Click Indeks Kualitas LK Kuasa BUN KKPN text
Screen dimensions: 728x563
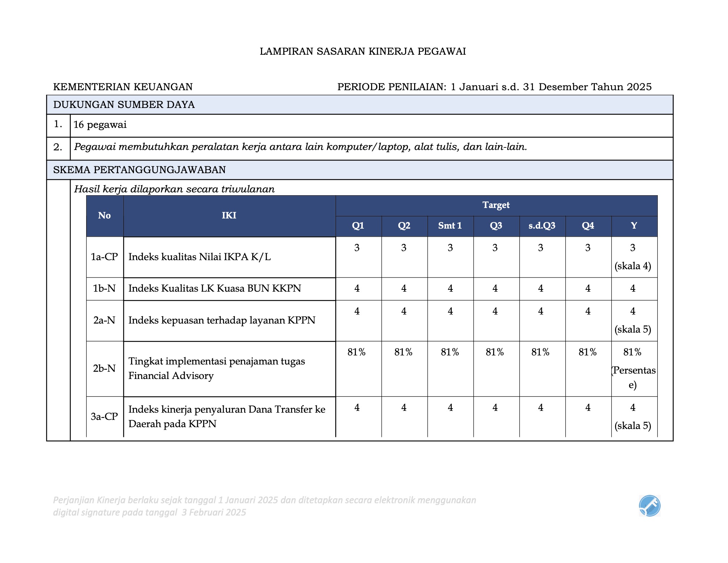tap(215, 288)
